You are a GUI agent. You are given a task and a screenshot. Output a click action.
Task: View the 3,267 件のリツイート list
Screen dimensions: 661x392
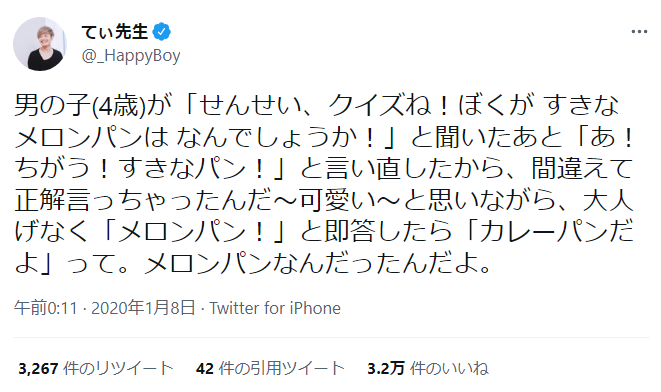(x=96, y=368)
